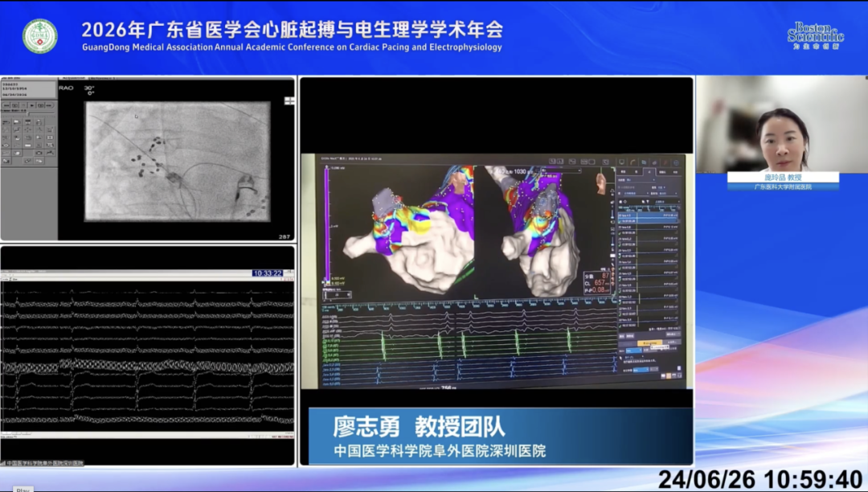Click the camera snapshot icon in fluoroscopy tools
This screenshot has height=492, width=868.
(39, 153)
